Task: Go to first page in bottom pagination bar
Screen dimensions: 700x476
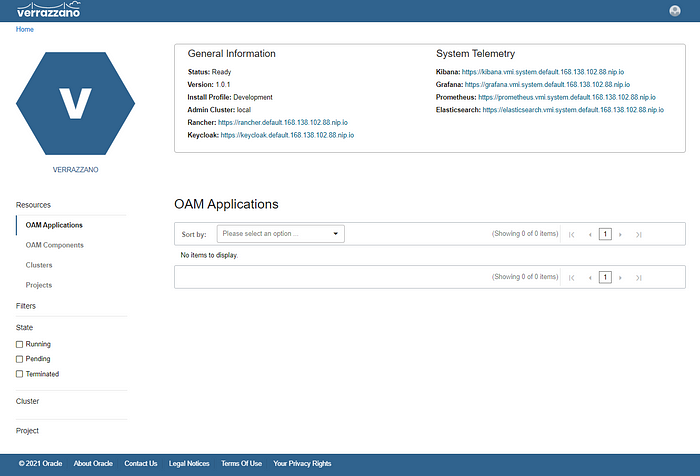Action: 571,278
